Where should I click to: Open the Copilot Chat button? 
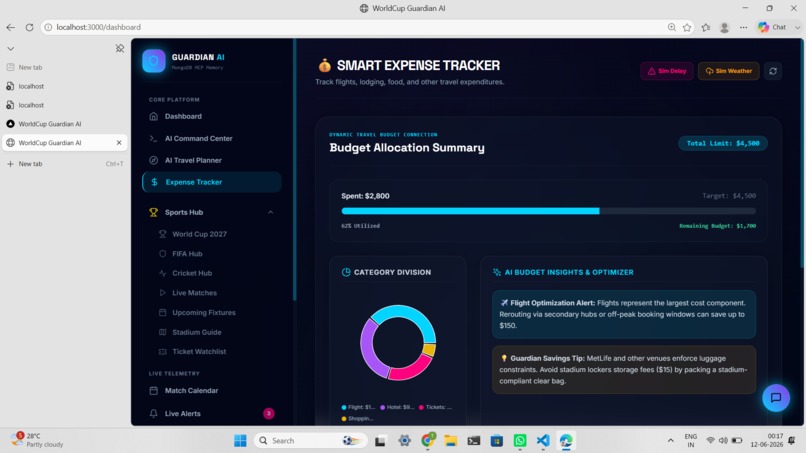tap(773, 27)
